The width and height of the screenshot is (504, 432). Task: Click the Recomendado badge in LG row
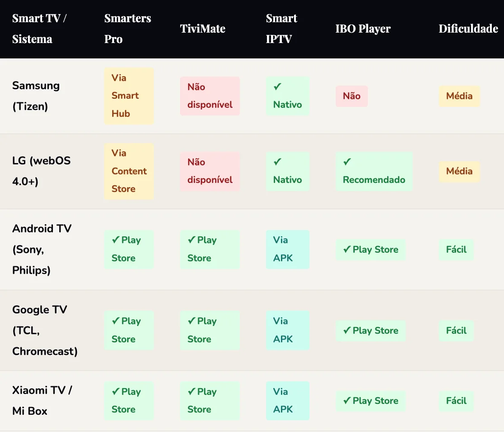(374, 171)
